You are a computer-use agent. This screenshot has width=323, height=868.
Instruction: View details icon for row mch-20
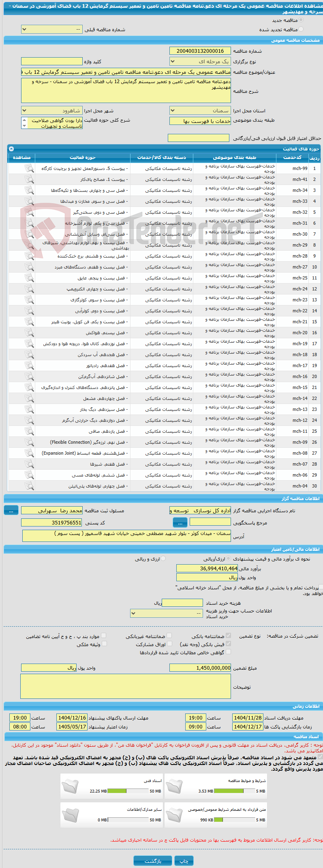pos(29,333)
